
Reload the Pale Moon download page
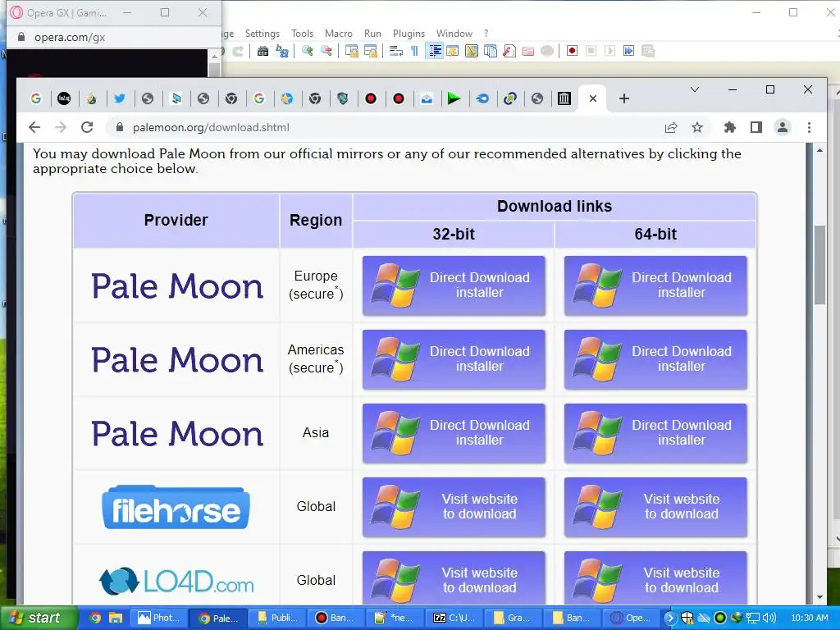87,127
